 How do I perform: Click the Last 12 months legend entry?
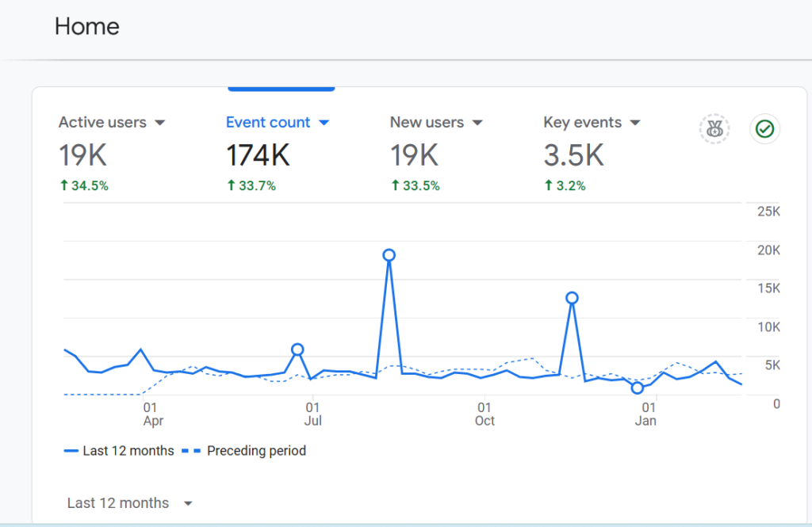coord(119,451)
